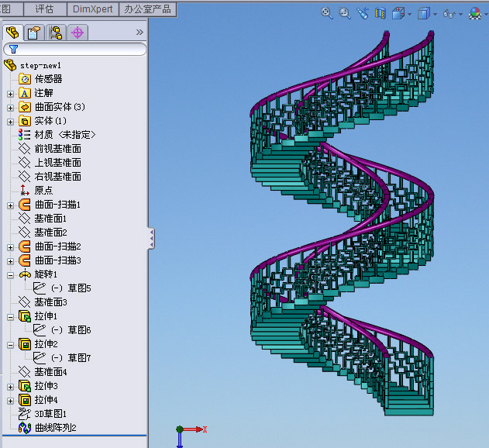489x448 pixels.
Task: Click the Section View icon
Action: (x=381, y=13)
